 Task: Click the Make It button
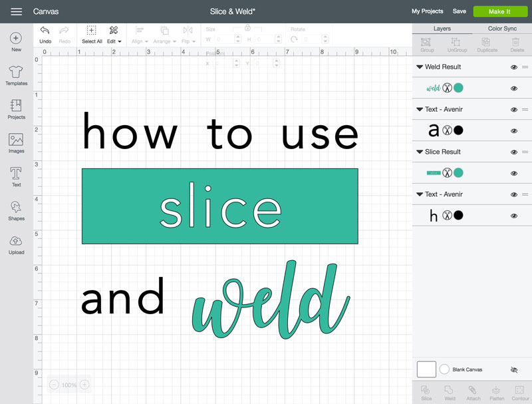coord(499,11)
